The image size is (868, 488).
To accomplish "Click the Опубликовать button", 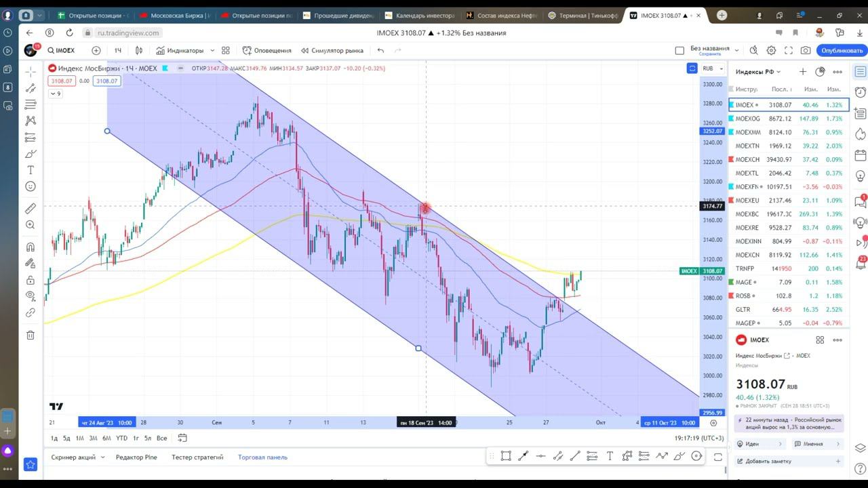I will [x=842, y=50].
